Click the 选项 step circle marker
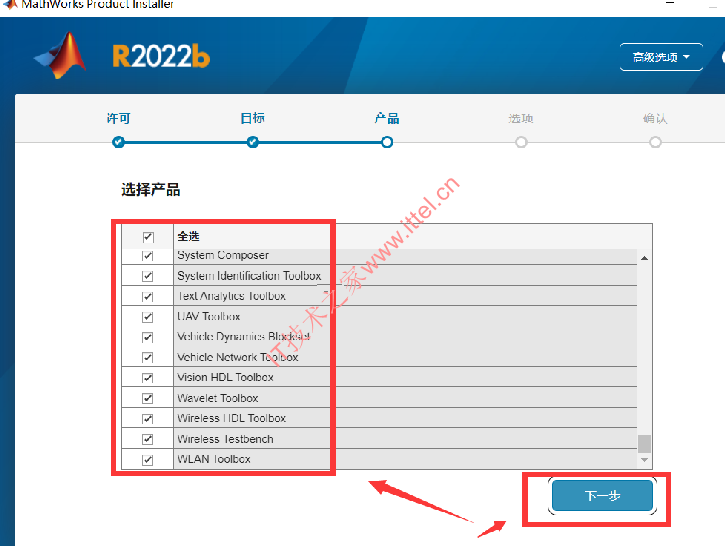725x546 pixels. 521,142
